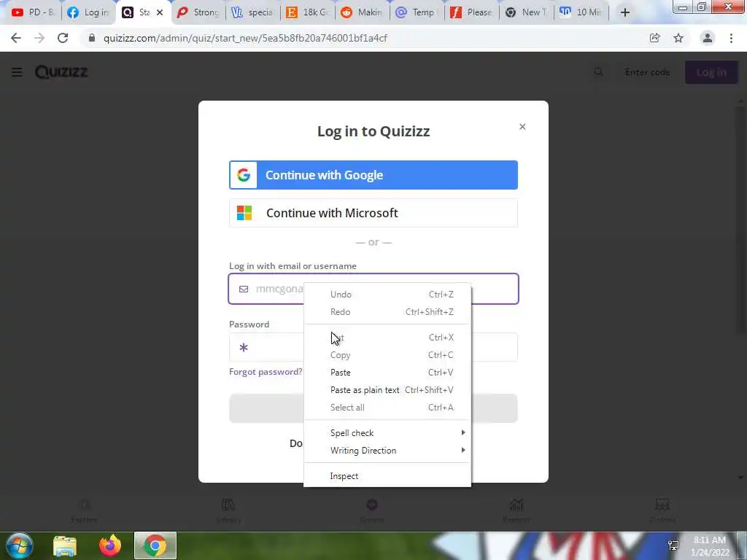Click the share page icon in address bar
This screenshot has width=747, height=560.
click(654, 38)
